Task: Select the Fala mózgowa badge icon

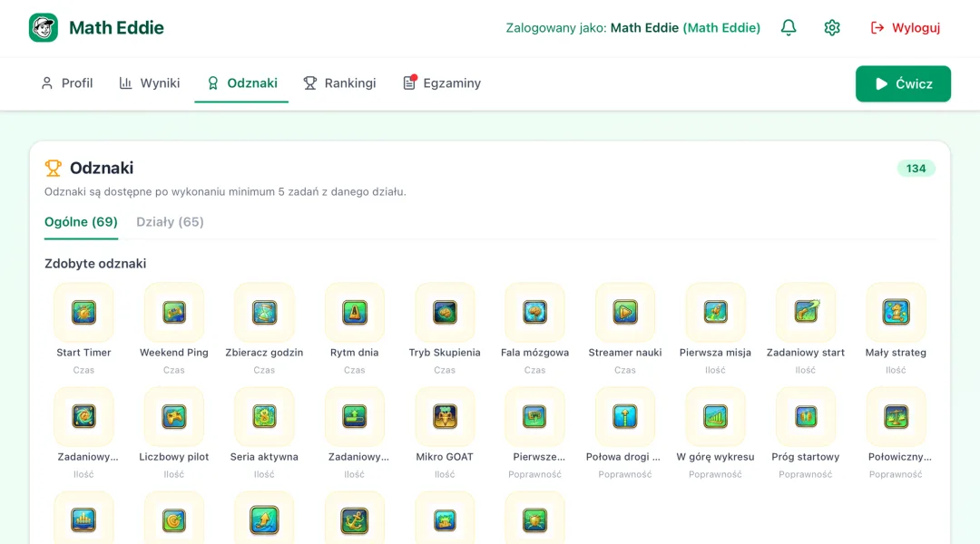Action: click(x=535, y=312)
